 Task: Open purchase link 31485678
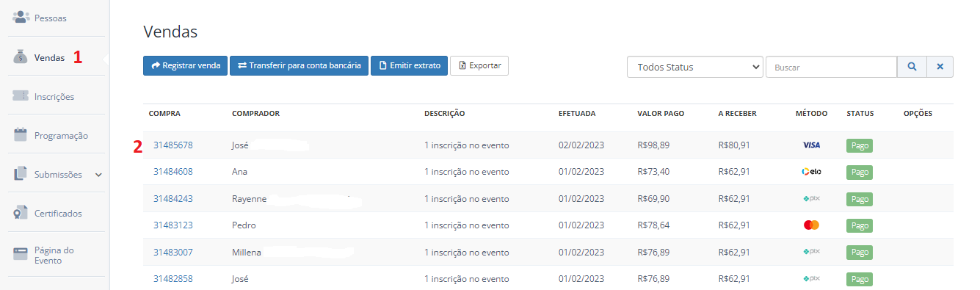(173, 145)
